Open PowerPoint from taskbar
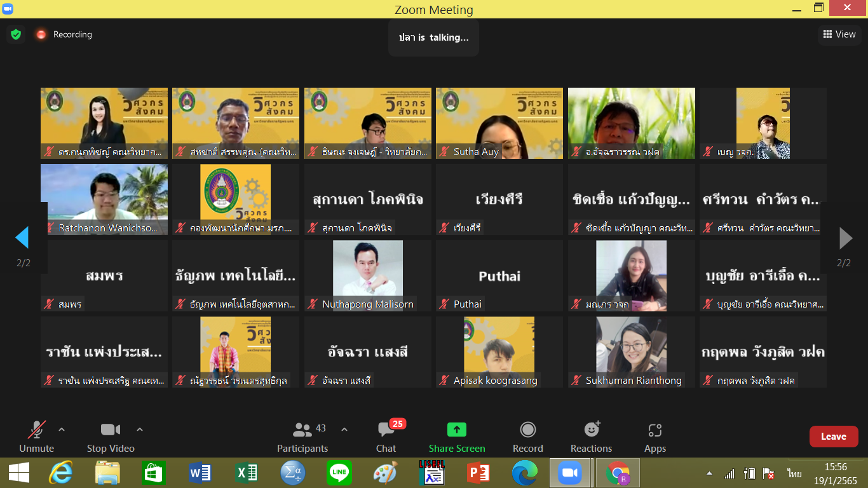Viewport: 868px width, 488px height. coord(478,473)
